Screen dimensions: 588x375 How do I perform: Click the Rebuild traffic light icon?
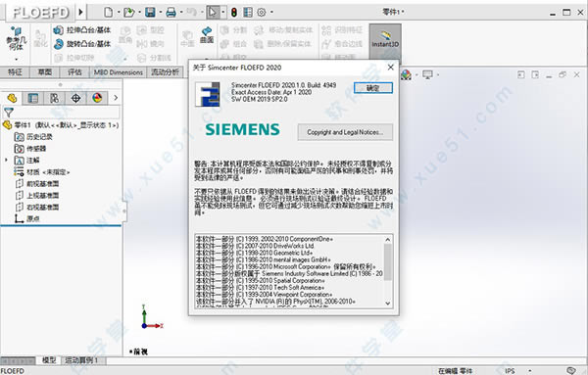point(234,13)
